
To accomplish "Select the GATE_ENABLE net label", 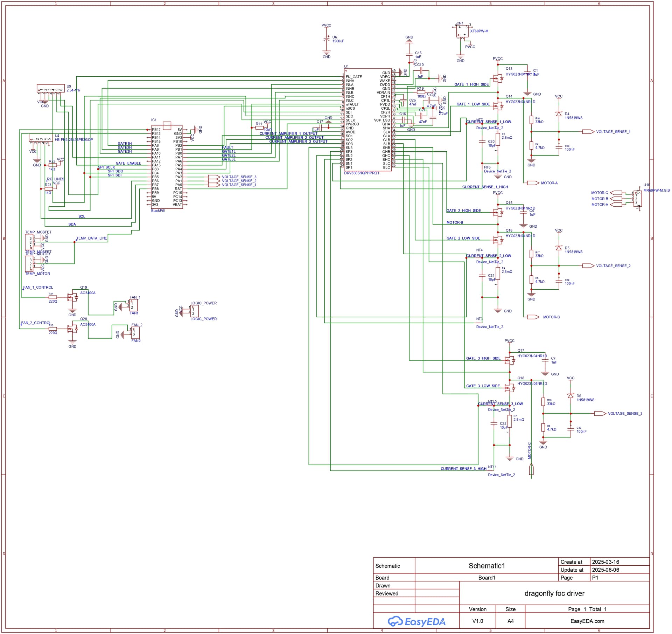I will coord(128,163).
